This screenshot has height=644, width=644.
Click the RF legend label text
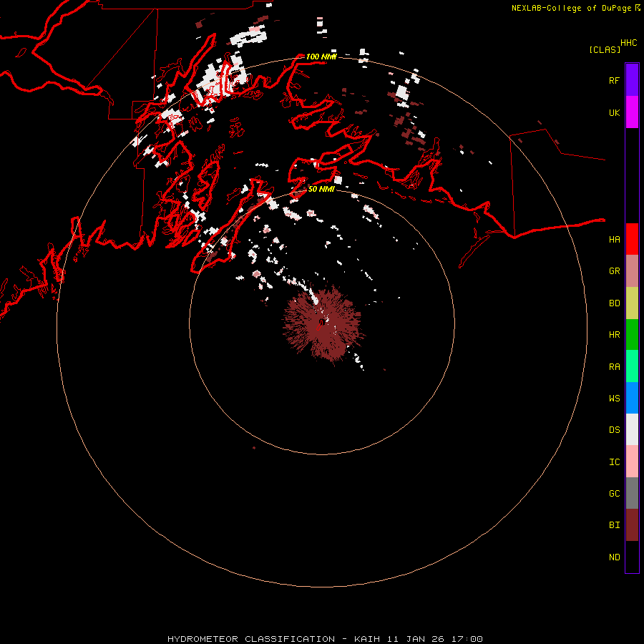click(x=614, y=80)
